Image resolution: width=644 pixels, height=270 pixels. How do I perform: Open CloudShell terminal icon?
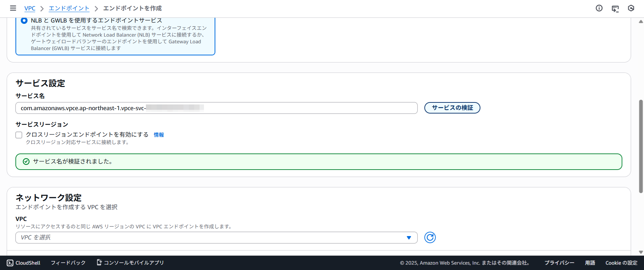(10, 263)
